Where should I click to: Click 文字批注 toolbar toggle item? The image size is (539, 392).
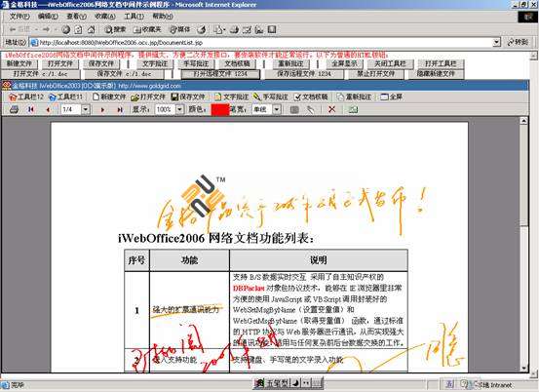231,97
